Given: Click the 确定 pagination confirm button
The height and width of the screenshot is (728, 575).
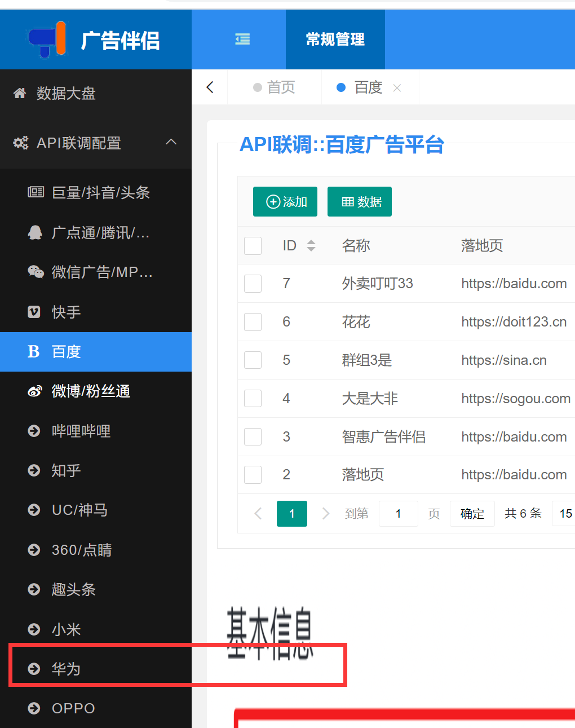Looking at the screenshot, I should [472, 514].
